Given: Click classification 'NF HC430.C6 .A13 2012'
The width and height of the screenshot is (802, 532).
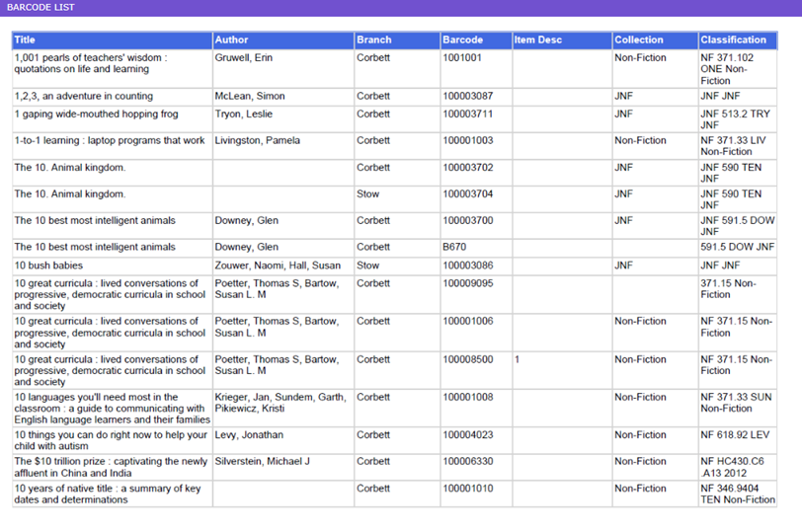Looking at the screenshot, I should click(x=732, y=467).
